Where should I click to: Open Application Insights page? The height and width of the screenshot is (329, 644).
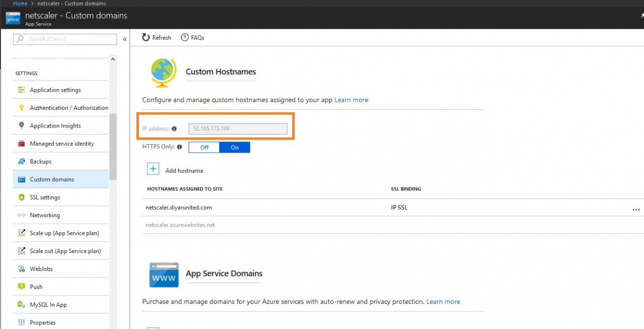tap(61, 125)
